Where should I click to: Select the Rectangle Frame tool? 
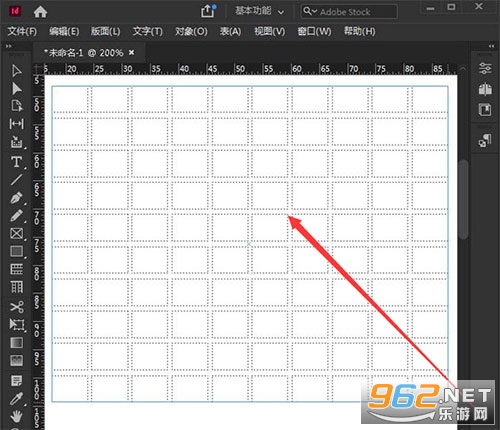pyautogui.click(x=16, y=234)
